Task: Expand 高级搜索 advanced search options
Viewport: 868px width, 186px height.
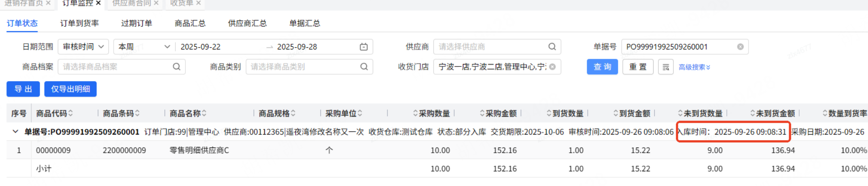Action: click(x=694, y=67)
